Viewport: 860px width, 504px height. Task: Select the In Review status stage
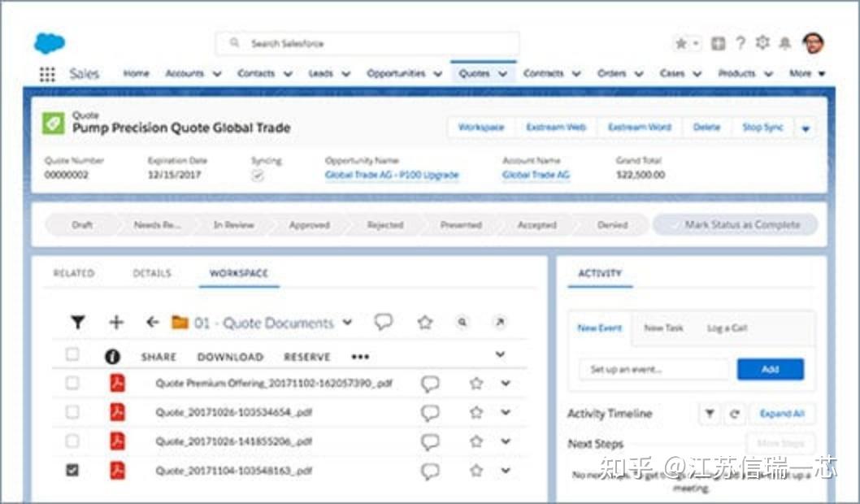[233, 225]
